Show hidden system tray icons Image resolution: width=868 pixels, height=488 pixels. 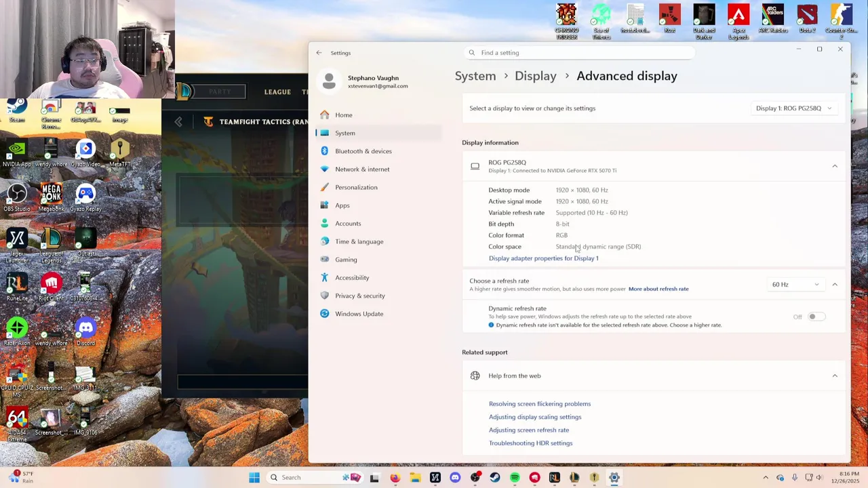[x=766, y=478]
